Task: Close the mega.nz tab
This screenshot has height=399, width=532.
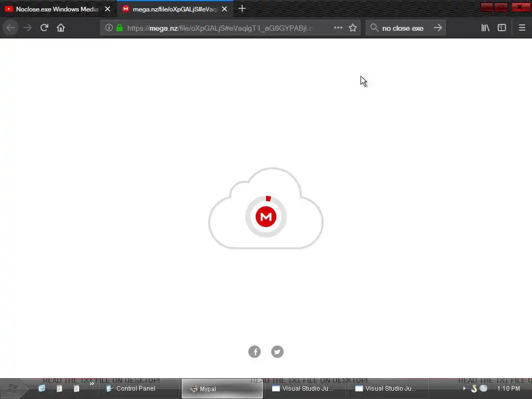Action: [x=224, y=9]
